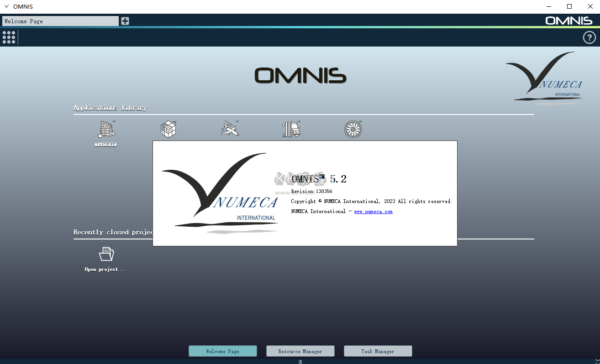The height and width of the screenshot is (364, 600).
Task: Click the large OMNIS title logo
Action: [x=300, y=76]
